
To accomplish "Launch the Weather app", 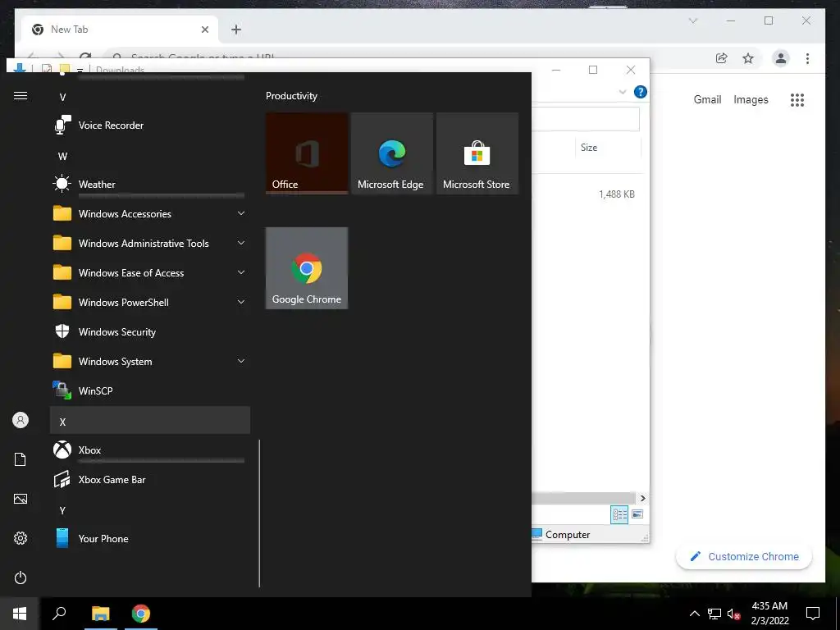I will (150, 185).
